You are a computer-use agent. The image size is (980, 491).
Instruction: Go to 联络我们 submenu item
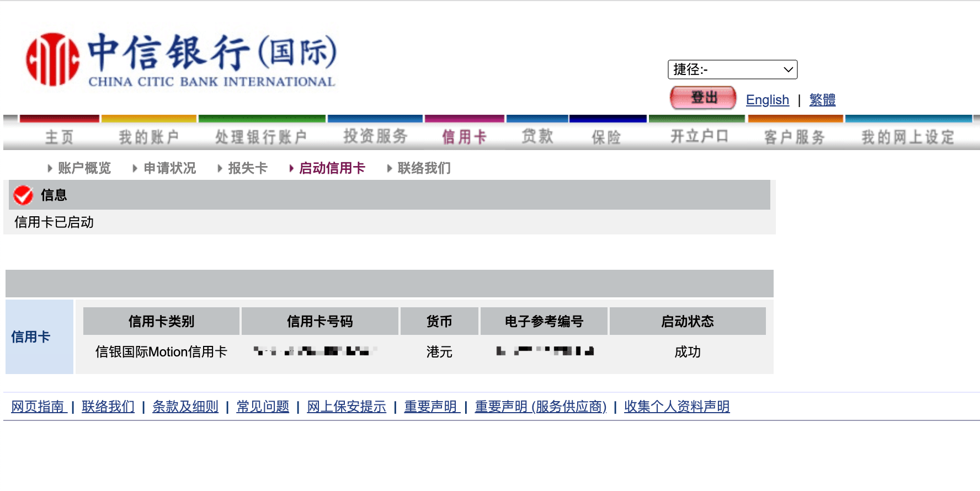424,168
